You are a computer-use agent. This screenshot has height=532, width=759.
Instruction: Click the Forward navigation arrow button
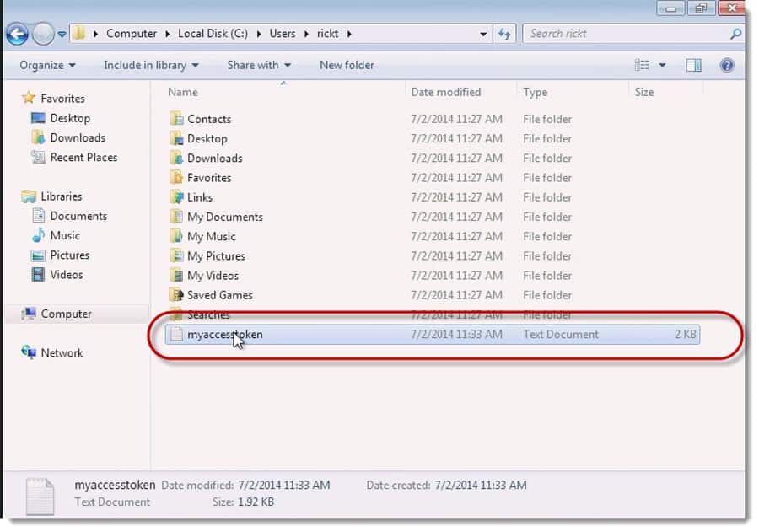click(x=43, y=34)
